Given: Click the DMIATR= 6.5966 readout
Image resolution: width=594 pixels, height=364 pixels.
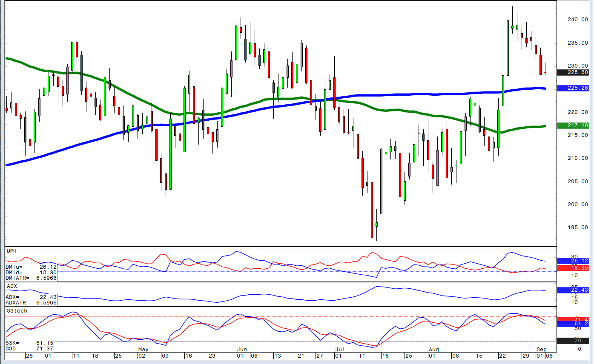Looking at the screenshot, I should [x=31, y=278].
